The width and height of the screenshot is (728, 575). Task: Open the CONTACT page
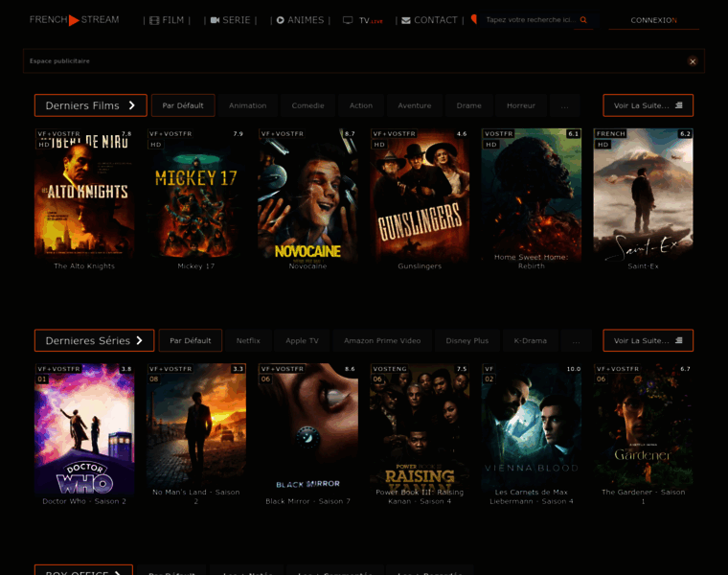coord(429,20)
